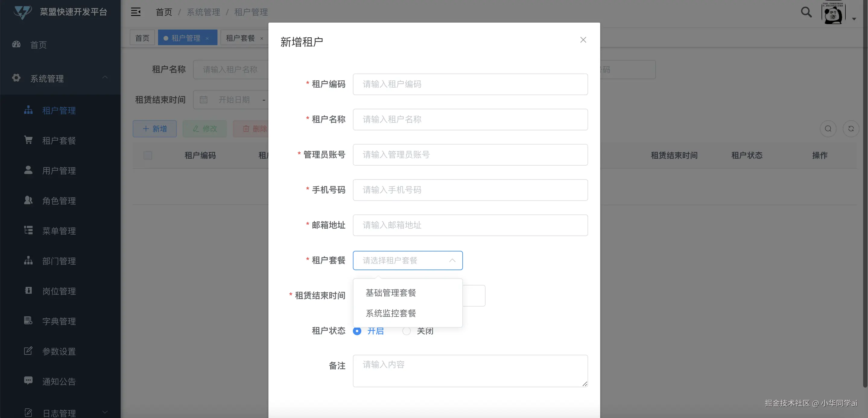Click the 租户编码 input field in the dialog
This screenshot has height=418, width=868.
(470, 84)
